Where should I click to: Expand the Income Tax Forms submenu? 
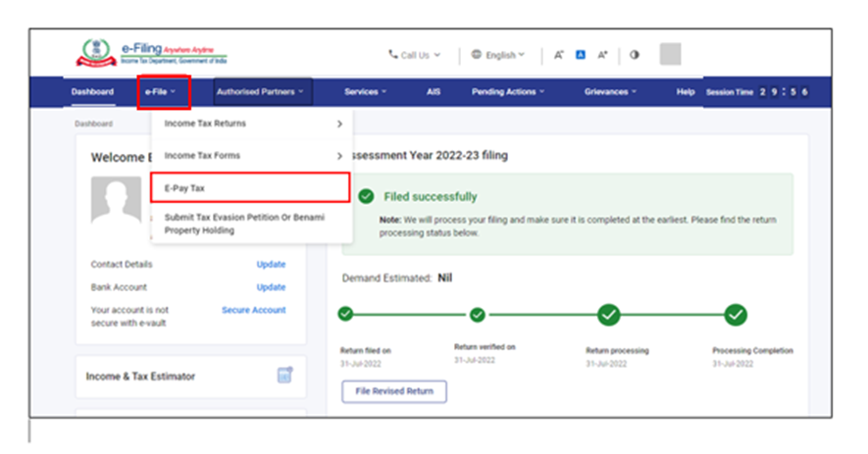[x=252, y=155]
